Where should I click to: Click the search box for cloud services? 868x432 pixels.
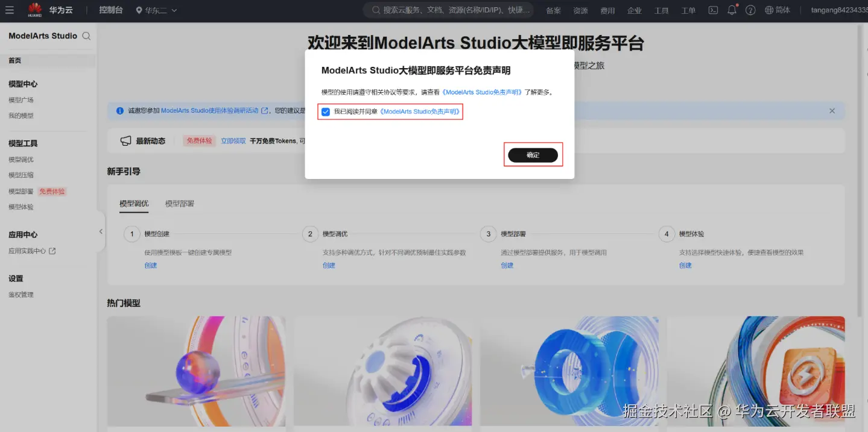[x=449, y=10]
